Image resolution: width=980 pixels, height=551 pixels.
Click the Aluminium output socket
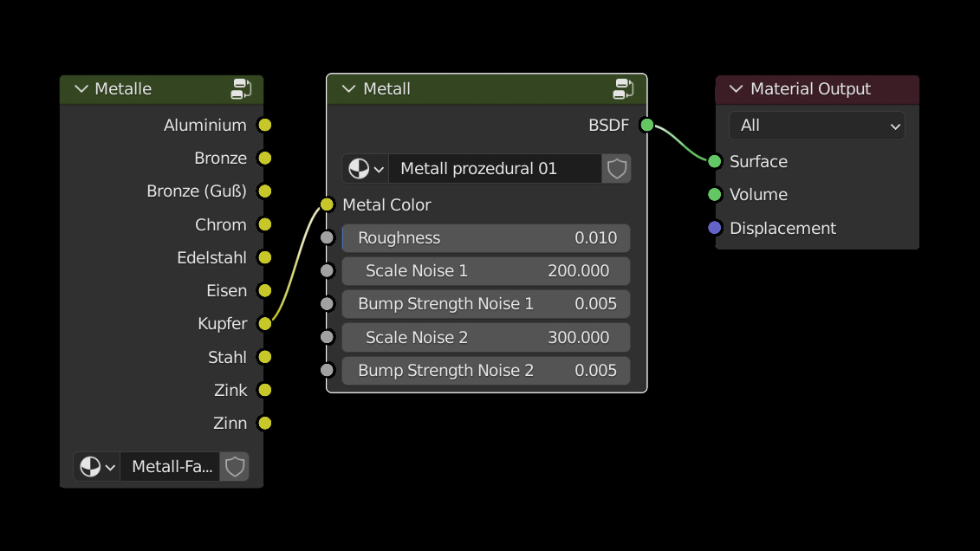coord(265,126)
